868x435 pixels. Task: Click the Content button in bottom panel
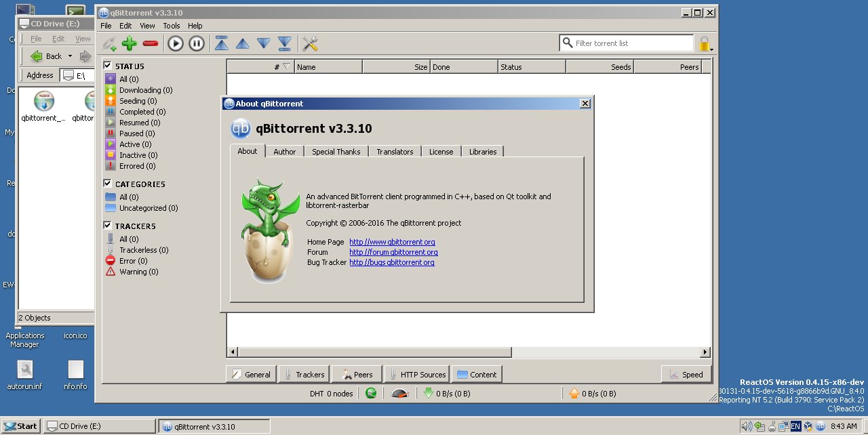coord(477,374)
